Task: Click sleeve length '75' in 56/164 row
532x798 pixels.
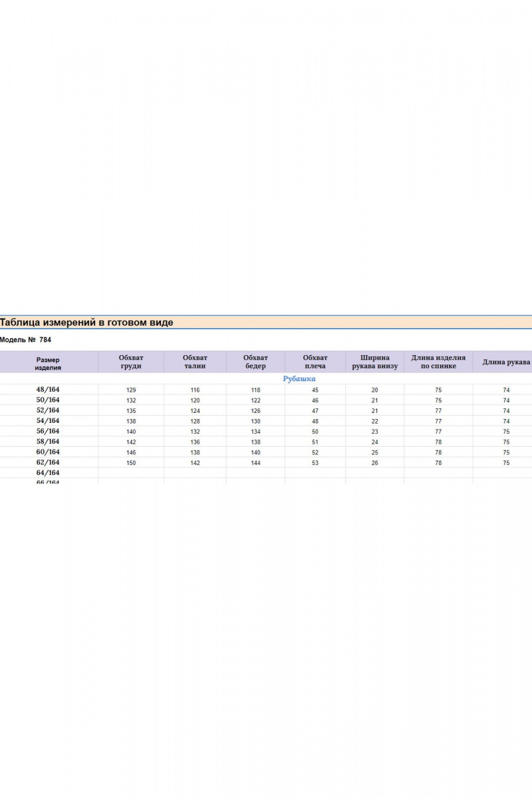Action: coord(506,432)
